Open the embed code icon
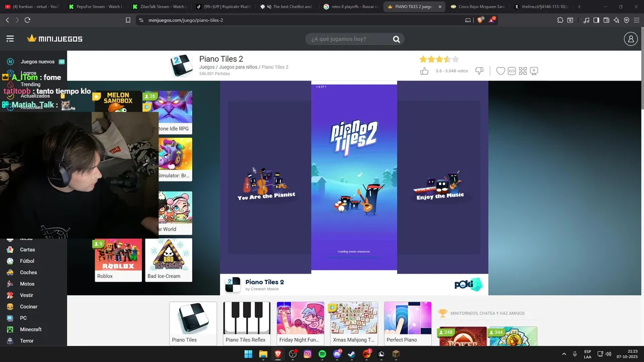 coord(512,71)
